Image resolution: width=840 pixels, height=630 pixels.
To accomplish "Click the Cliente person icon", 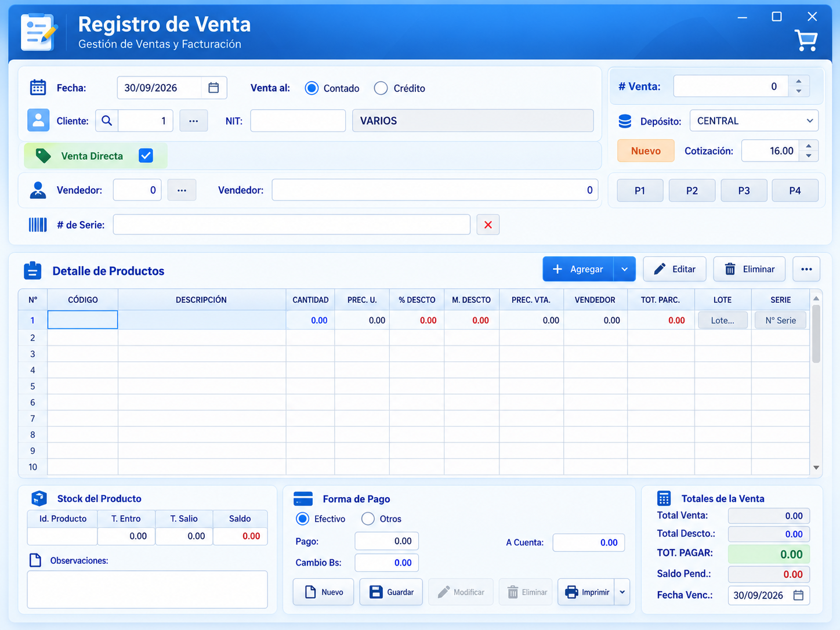I will 38,121.
